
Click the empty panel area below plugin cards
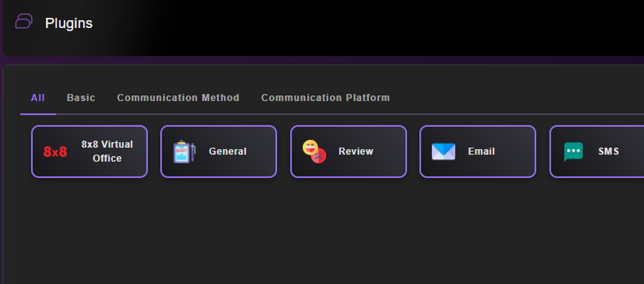click(325, 229)
